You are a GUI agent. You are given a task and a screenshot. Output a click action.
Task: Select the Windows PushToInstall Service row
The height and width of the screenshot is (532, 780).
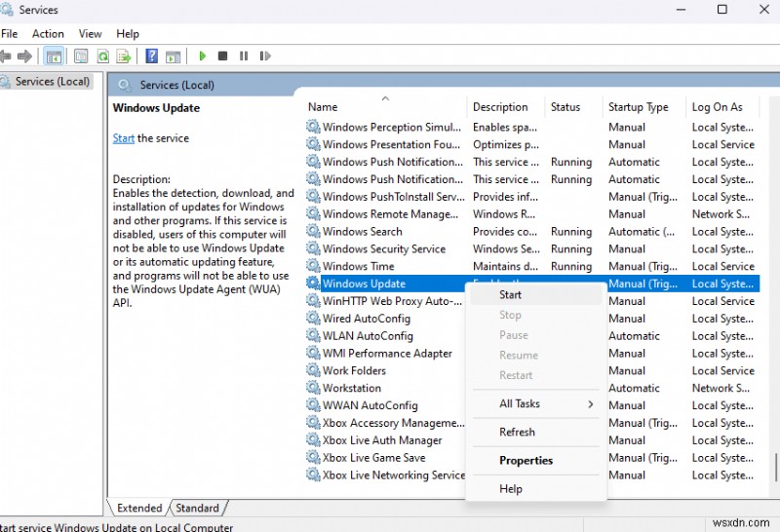click(x=532, y=197)
